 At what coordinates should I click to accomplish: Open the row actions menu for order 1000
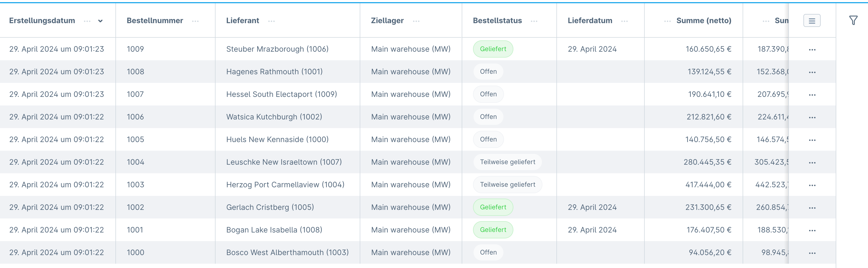812,252
